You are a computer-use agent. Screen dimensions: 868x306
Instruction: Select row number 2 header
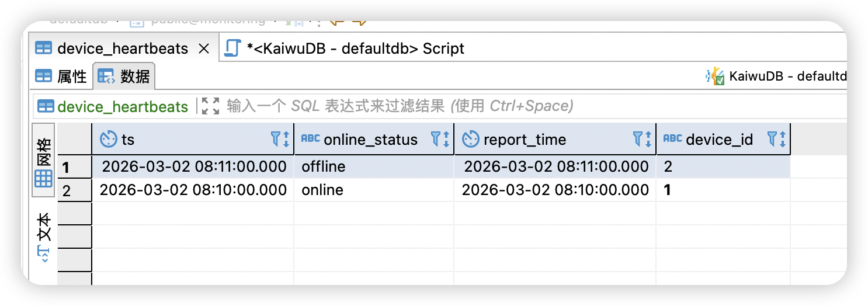[x=67, y=190]
